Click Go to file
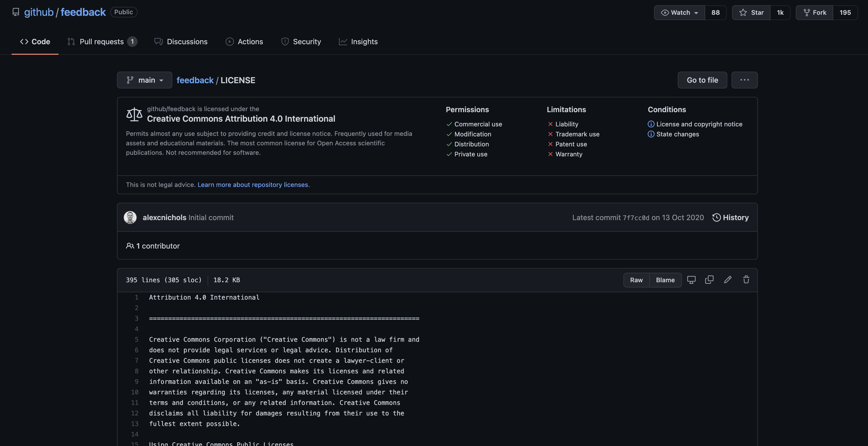 tap(702, 80)
